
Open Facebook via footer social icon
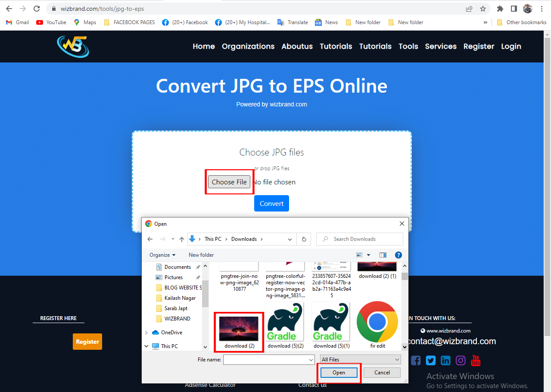[x=415, y=360]
